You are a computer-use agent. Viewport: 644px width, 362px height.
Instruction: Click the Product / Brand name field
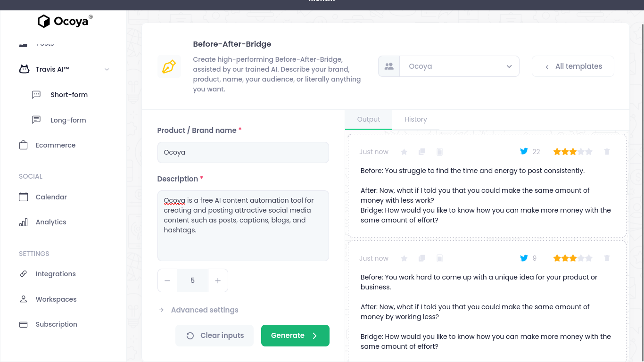coord(243,153)
